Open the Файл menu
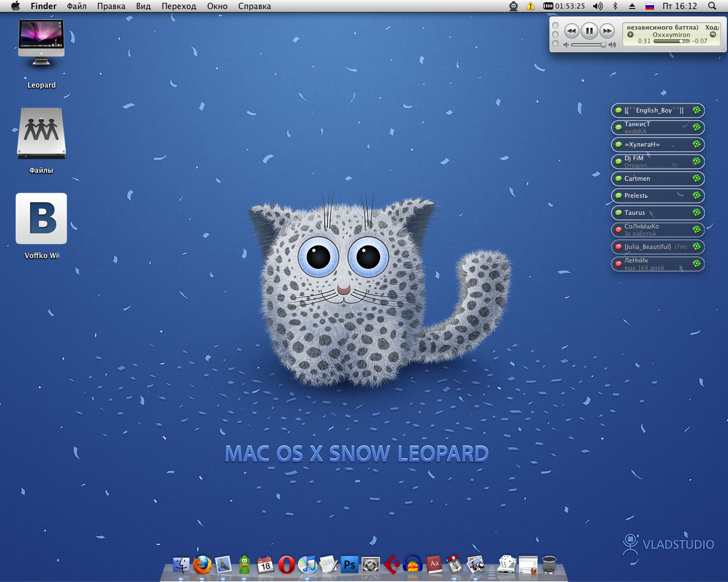 [x=77, y=6]
